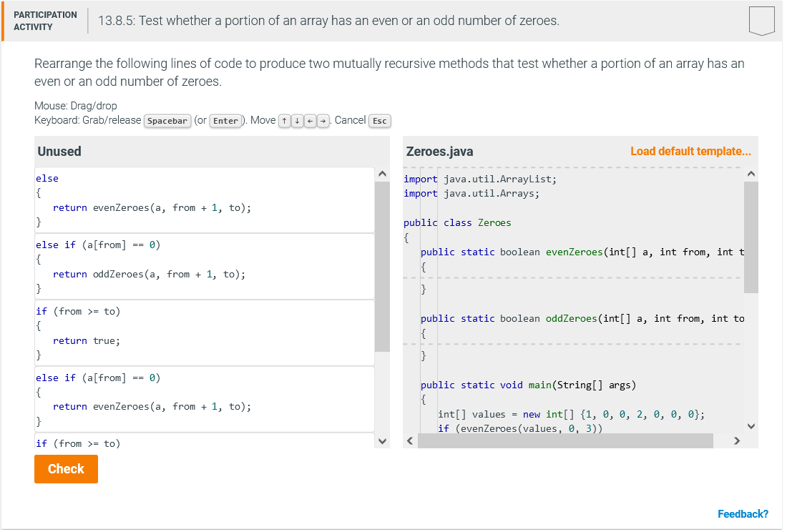Viewport: 787px width, 532px height.
Task: Click the up arrow key hint
Action: coord(285,122)
